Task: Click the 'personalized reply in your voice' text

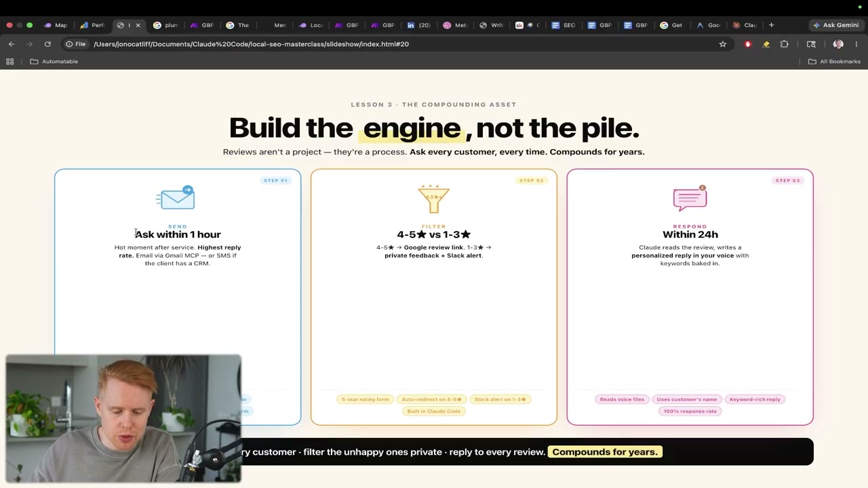Action: [682, 256]
